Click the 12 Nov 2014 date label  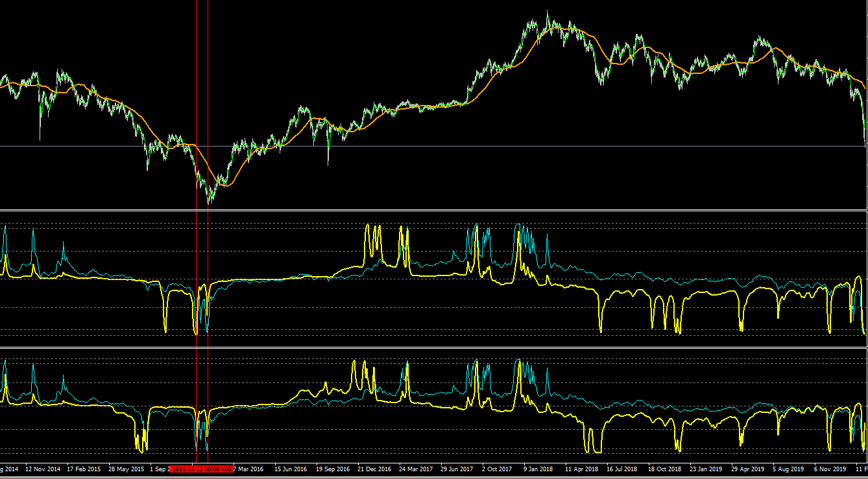coord(43,469)
